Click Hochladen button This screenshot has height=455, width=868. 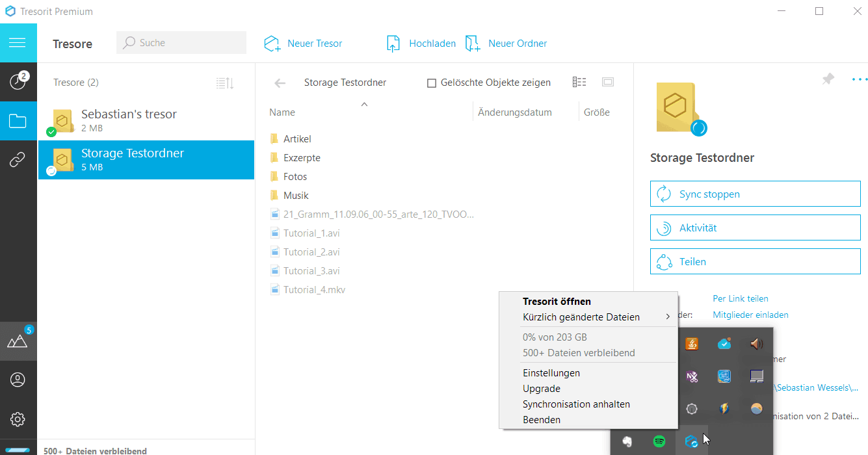point(421,44)
